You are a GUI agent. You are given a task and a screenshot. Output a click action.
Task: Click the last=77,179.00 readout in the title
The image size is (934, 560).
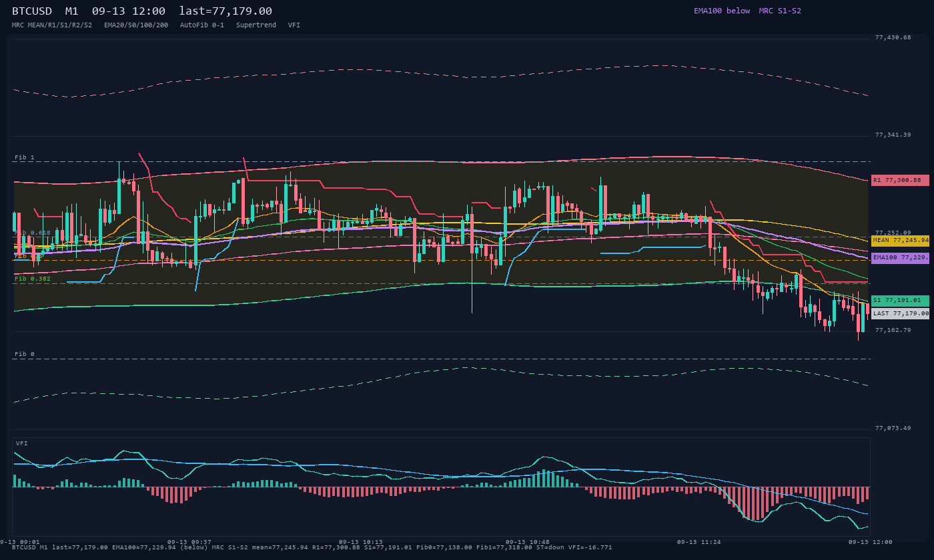pos(225,11)
